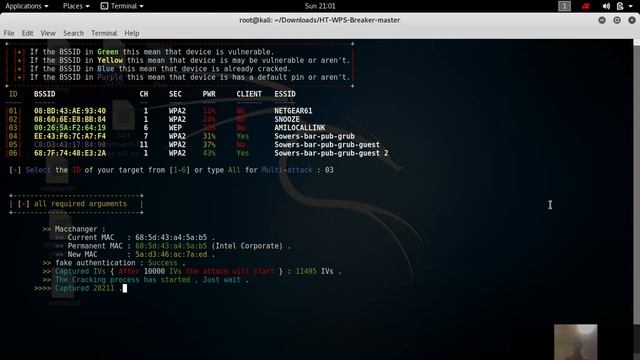
Task: Click the fake authentication Success text
Action: point(162,263)
